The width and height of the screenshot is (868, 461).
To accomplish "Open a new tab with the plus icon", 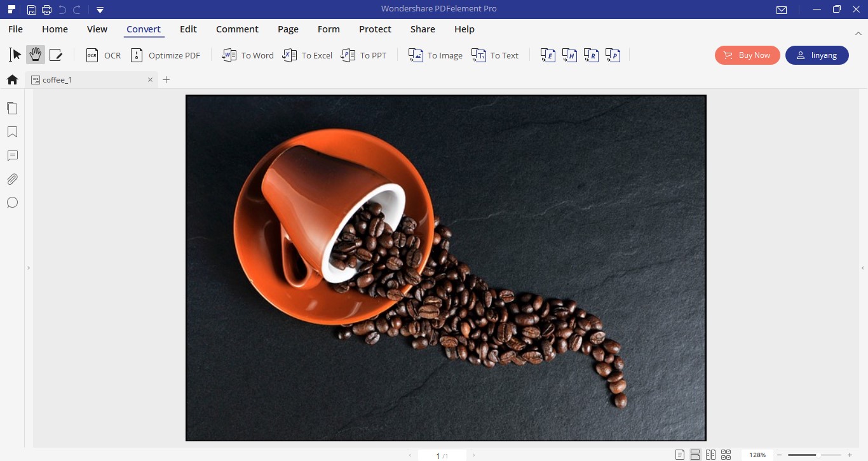I will 166,79.
